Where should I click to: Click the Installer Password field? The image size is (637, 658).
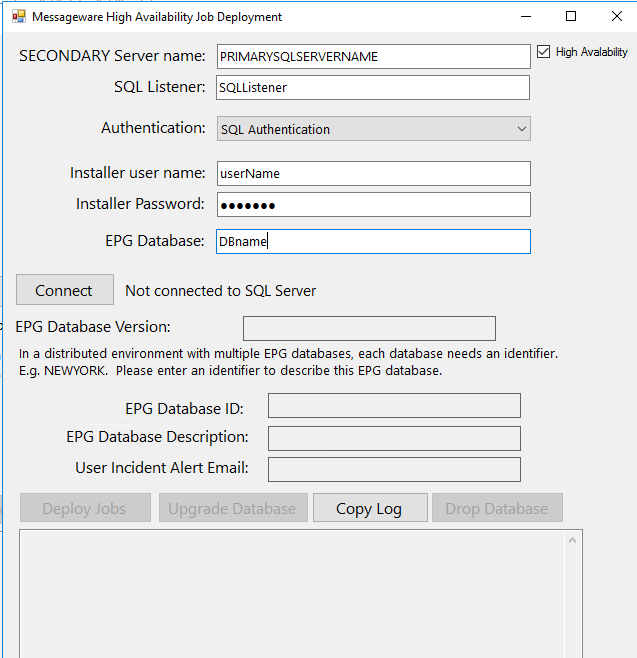pos(373,205)
